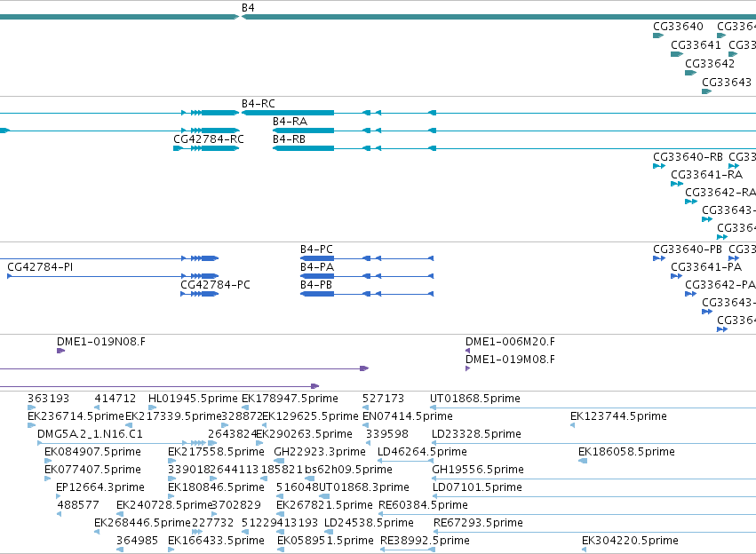The width and height of the screenshot is (756, 554).
Task: Select transcript label B4-RC
Action: pos(258,104)
